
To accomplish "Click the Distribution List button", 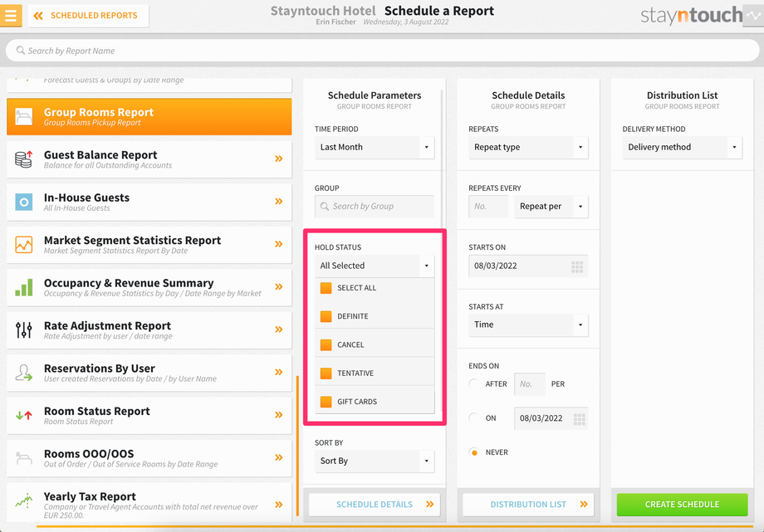I will click(528, 505).
